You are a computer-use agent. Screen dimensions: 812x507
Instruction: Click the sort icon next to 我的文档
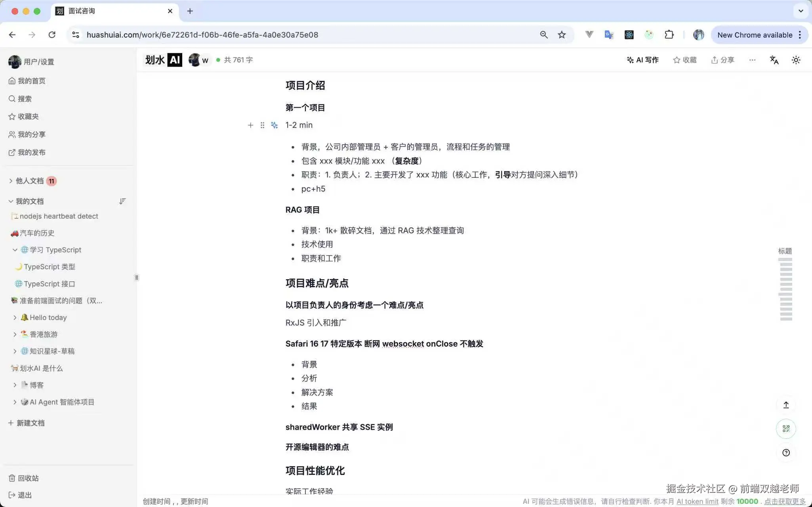coord(122,201)
